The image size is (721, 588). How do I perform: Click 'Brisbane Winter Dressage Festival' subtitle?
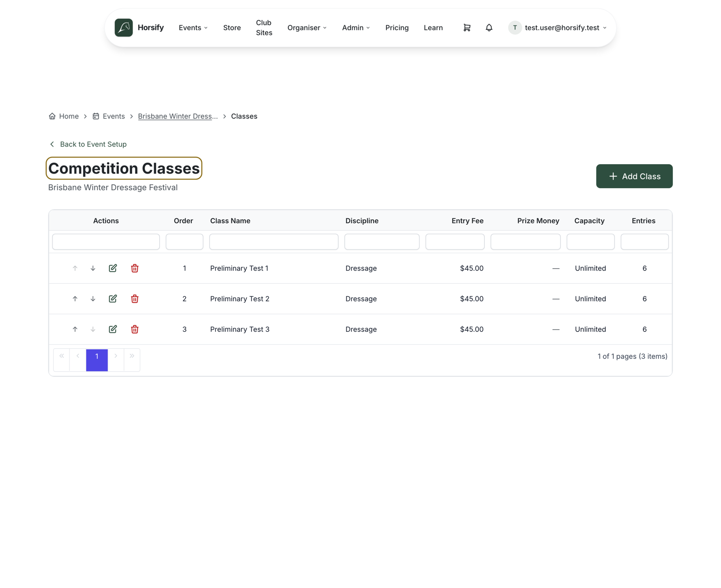point(113,187)
